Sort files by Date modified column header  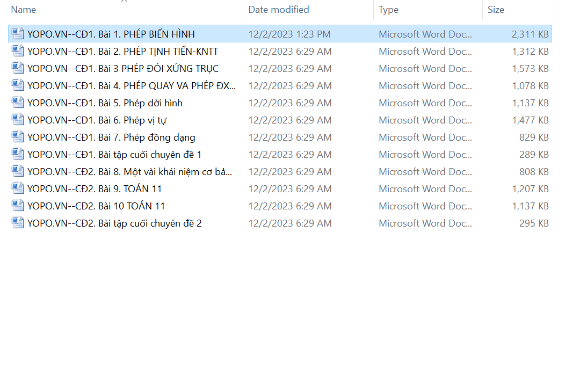tap(278, 10)
